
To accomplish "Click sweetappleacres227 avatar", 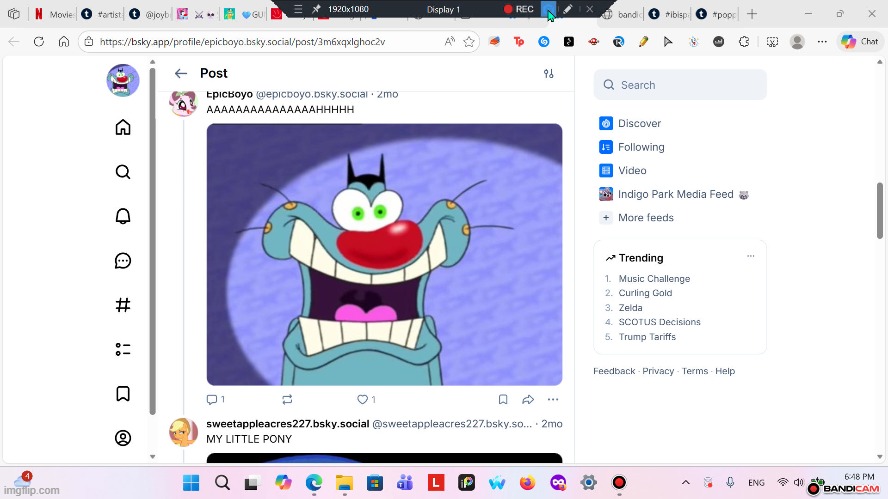I will click(x=183, y=432).
